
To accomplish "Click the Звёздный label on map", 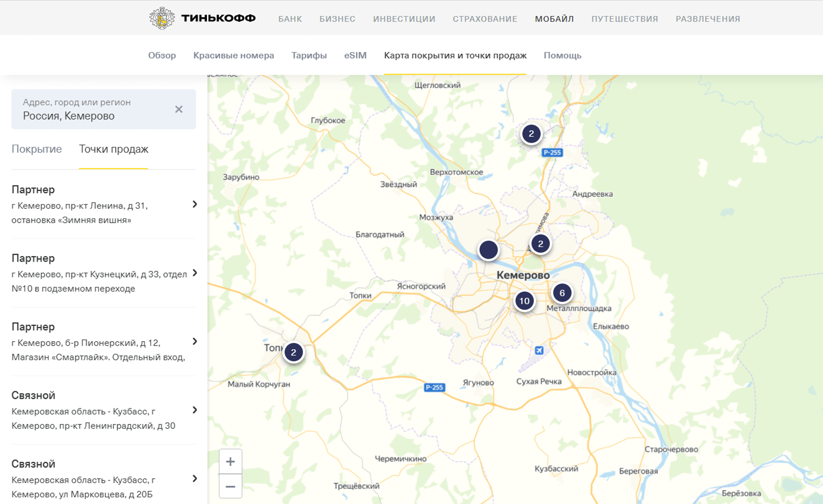I will (x=399, y=184).
